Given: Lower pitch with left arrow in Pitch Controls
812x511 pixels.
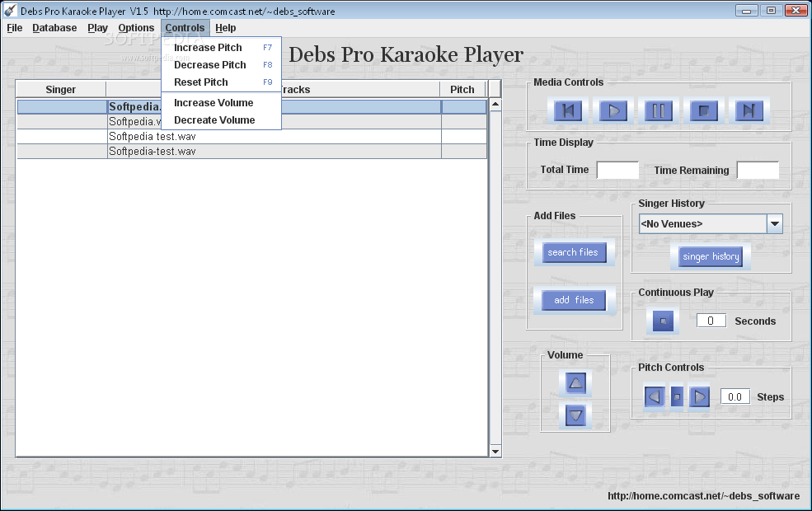Looking at the screenshot, I should [x=655, y=397].
